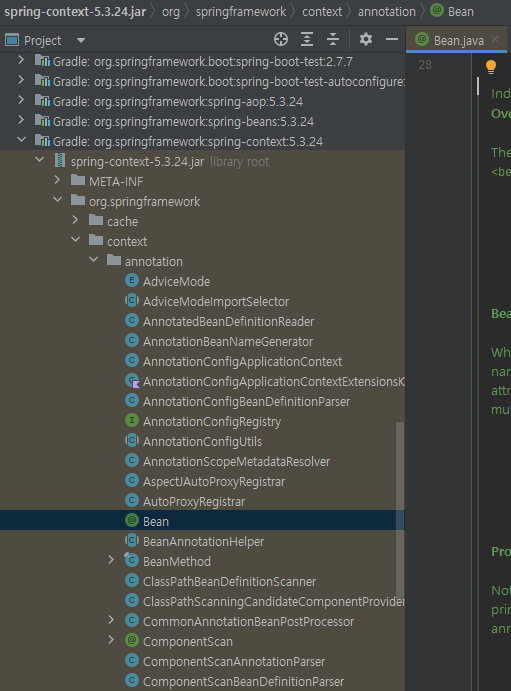
Task: Click the AutoProxyRegistrar class icon
Action: [132, 500]
